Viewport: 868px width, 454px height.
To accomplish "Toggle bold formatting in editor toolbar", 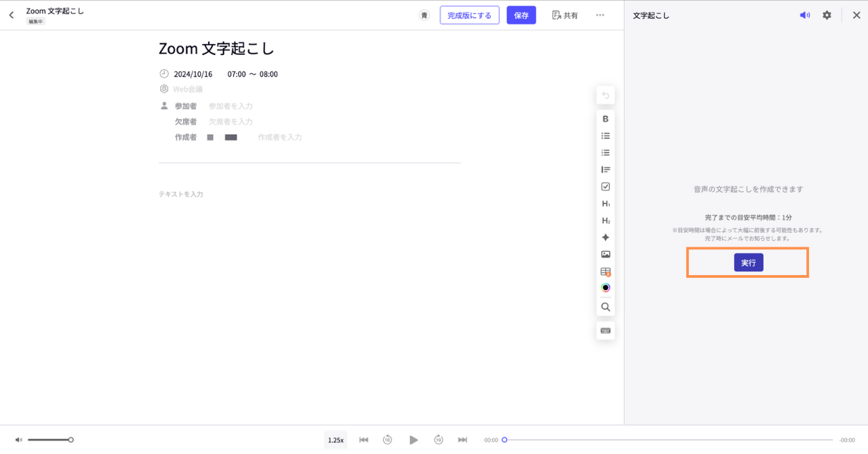I will pos(606,119).
